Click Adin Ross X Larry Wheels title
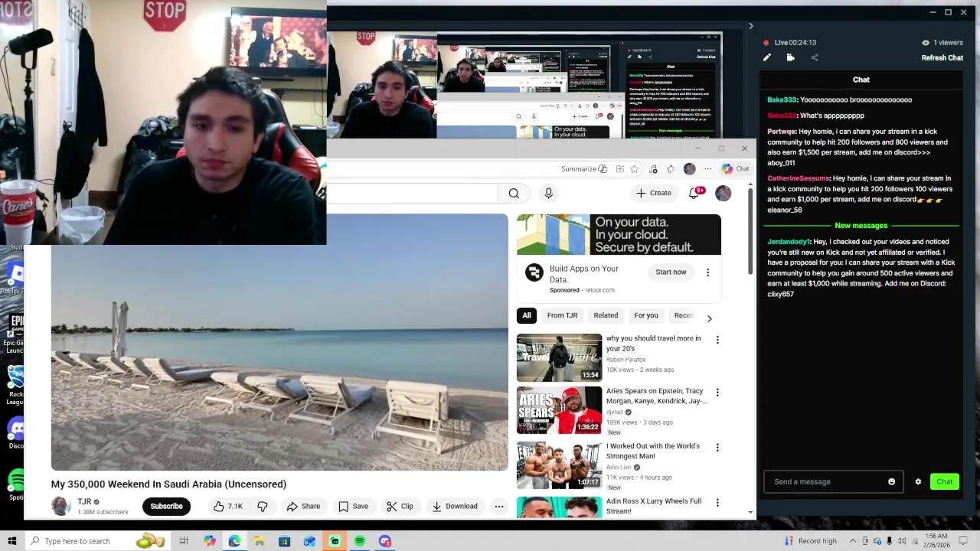 click(654, 506)
